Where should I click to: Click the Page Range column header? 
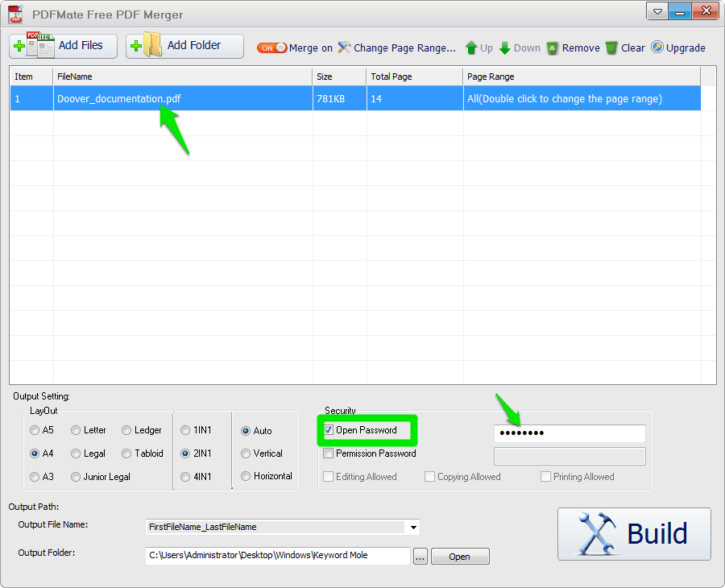point(582,77)
